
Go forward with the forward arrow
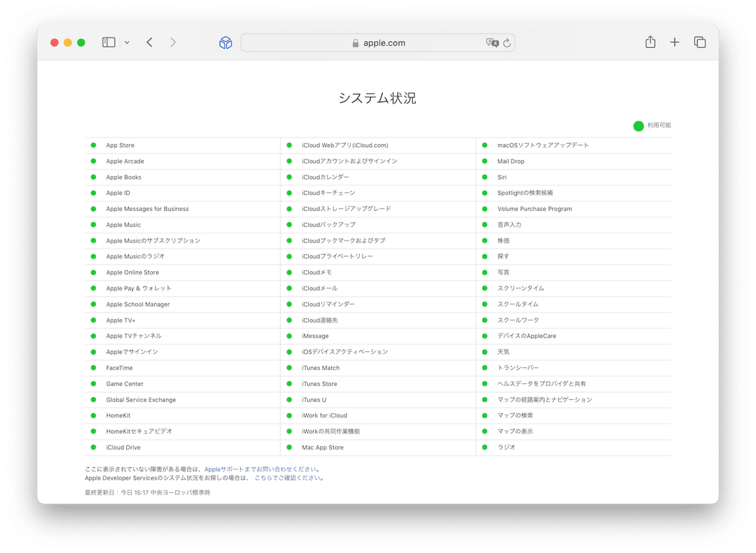(173, 42)
